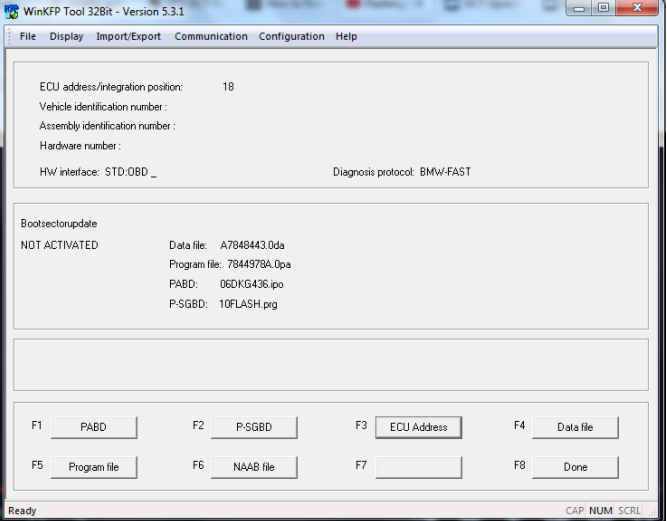Viewport: 667px width, 521px height.
Task: Click the NAAB file button
Action: pos(254,467)
